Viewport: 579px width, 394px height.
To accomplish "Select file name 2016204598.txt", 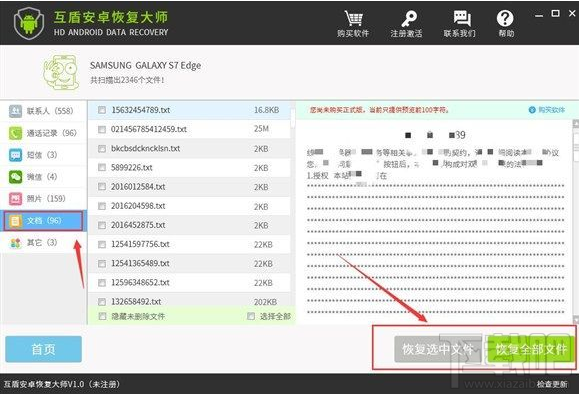I will [138, 206].
